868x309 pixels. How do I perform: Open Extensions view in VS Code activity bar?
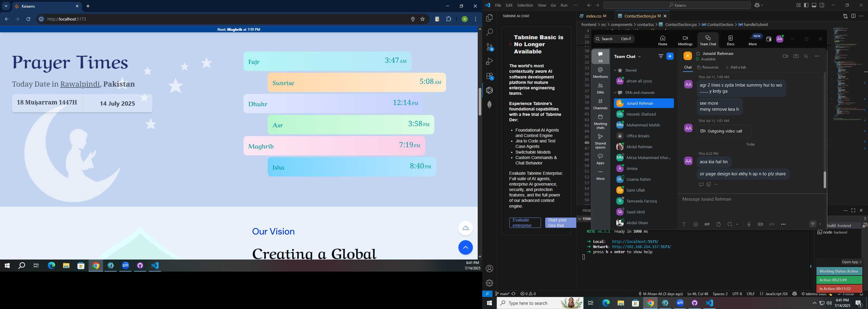[x=489, y=76]
